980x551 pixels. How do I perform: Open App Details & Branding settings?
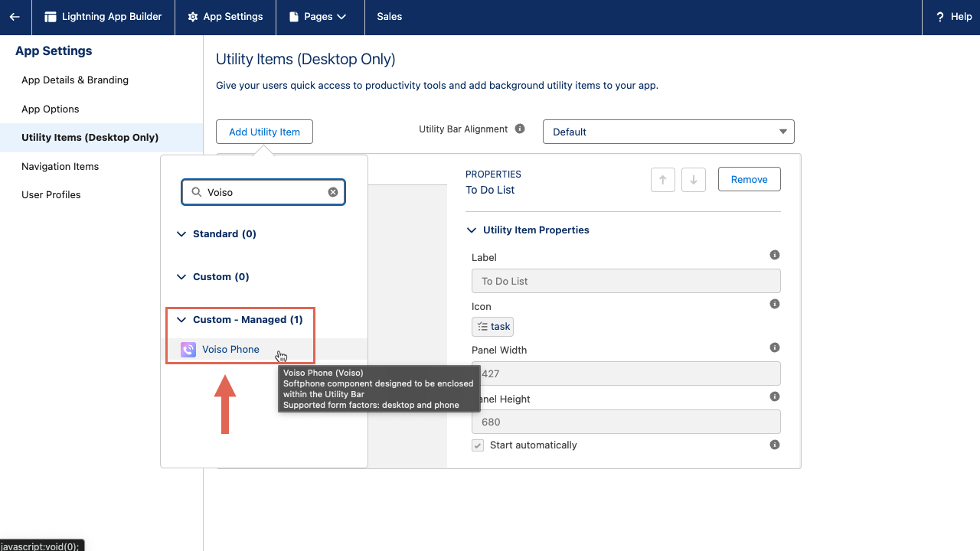click(75, 80)
